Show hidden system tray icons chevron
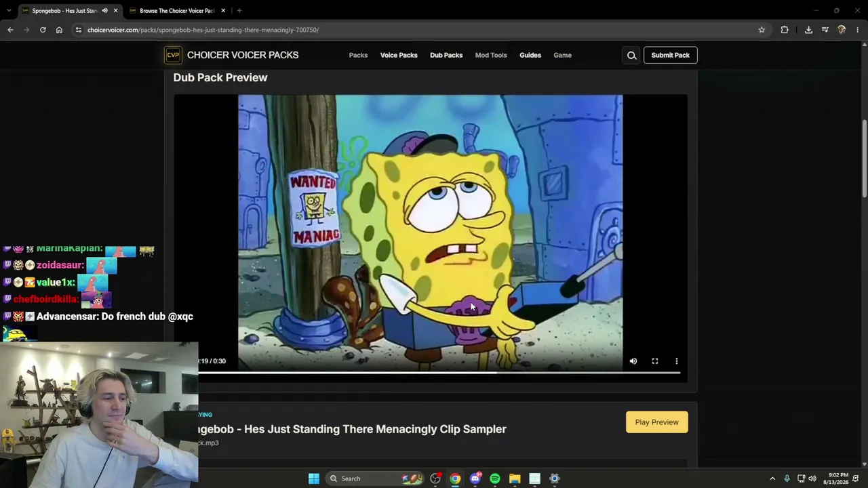Screen dimensions: 868x488 point(772,479)
